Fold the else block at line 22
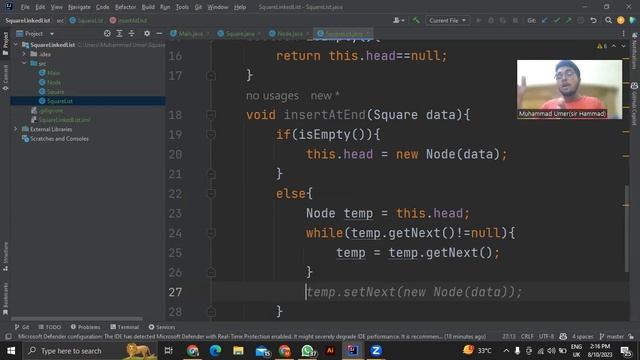This screenshot has height=360, width=640. (x=211, y=194)
